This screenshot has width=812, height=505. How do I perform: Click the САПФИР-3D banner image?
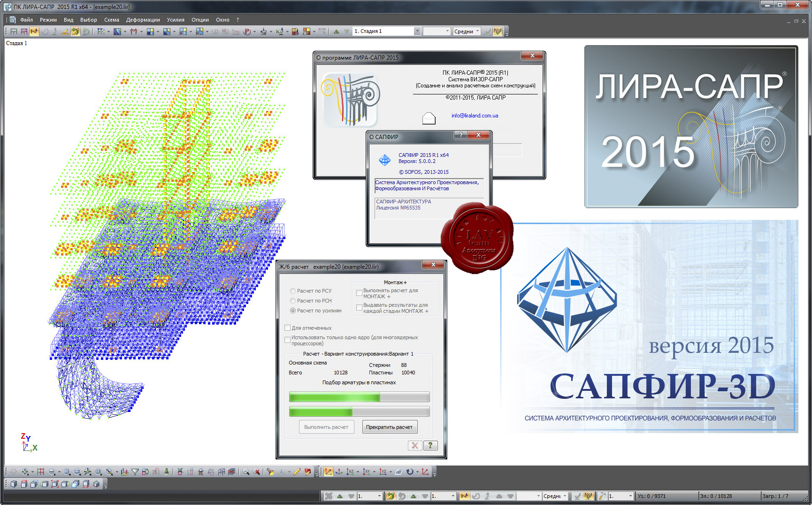point(649,326)
